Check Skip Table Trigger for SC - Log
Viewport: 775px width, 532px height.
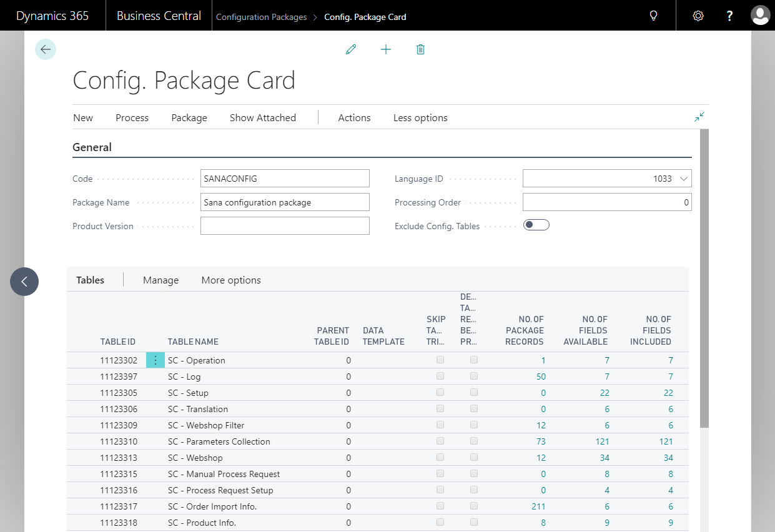tap(440, 376)
